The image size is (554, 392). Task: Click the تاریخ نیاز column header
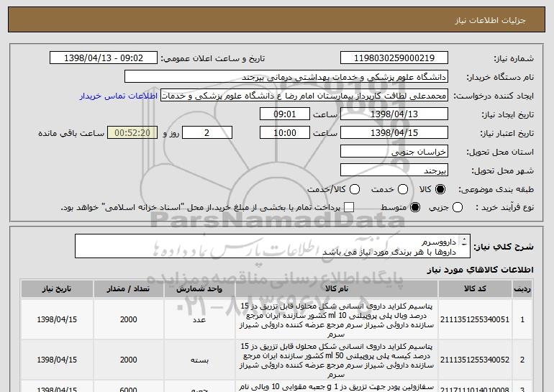tap(57, 289)
